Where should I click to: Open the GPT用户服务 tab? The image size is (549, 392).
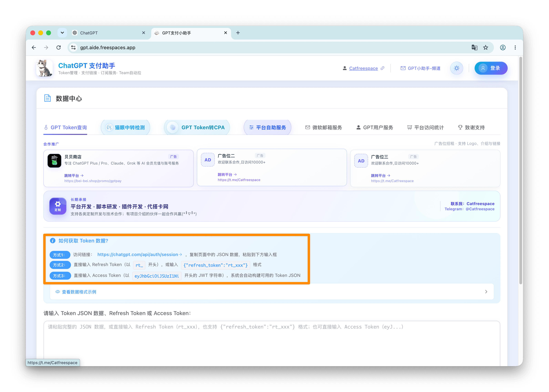375,128
